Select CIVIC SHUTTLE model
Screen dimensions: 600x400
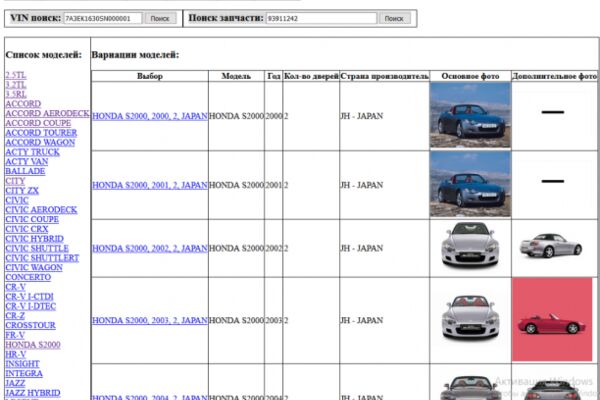pos(37,248)
